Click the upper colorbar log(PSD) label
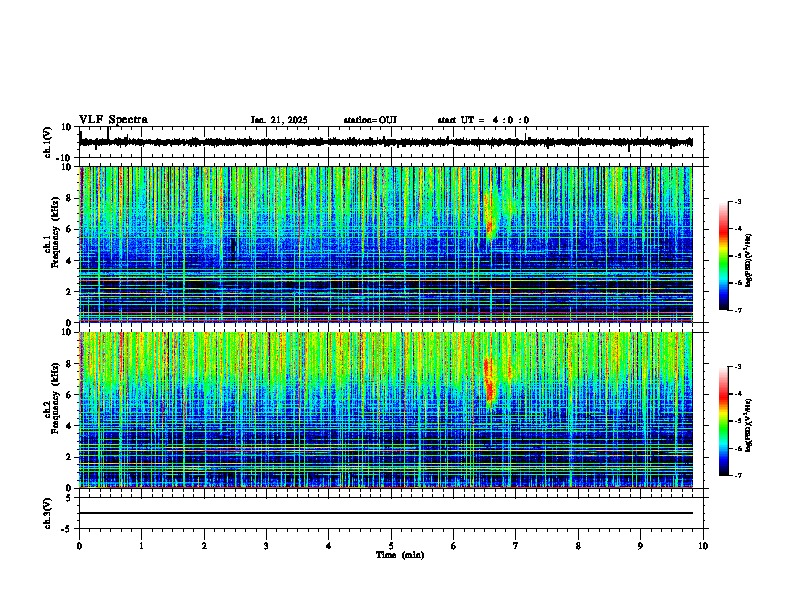792x612 pixels. coord(749,261)
